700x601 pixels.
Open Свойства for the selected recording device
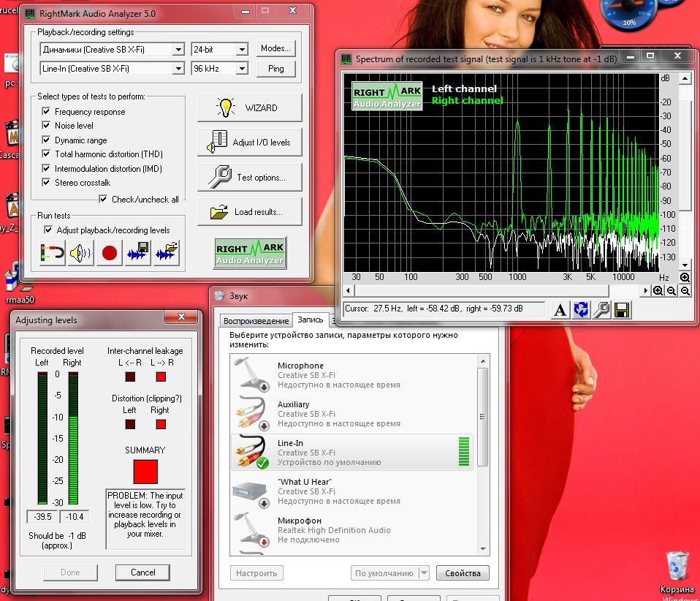tap(463, 573)
